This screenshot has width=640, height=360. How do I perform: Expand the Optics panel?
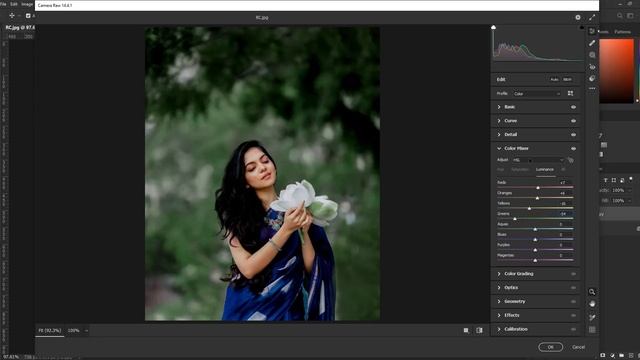pos(499,288)
